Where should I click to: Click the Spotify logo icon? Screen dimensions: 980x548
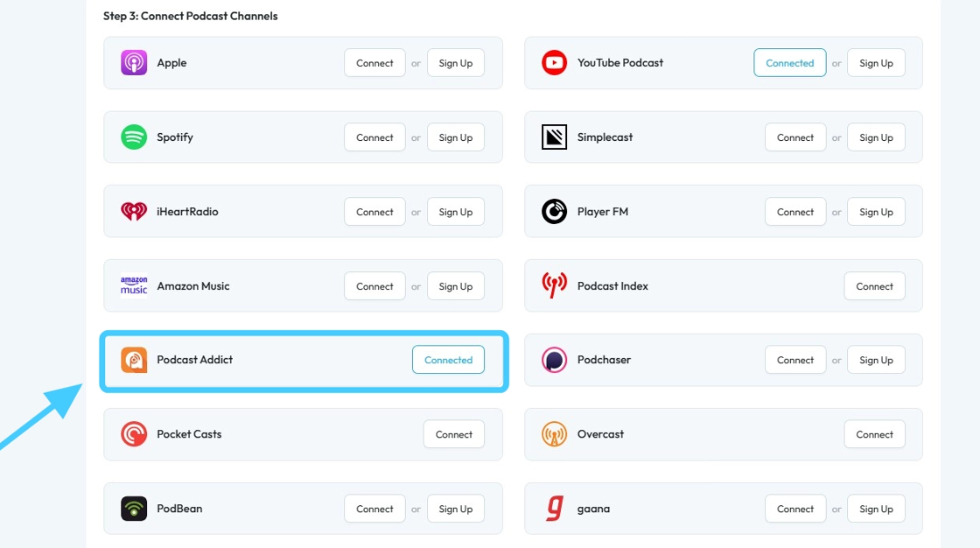[134, 137]
